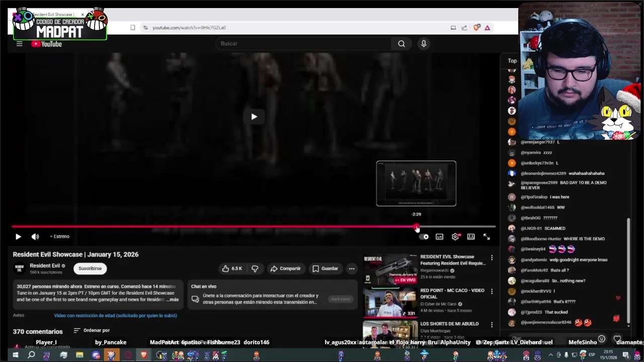Click the address bar URL text
The height and width of the screenshot is (362, 644).
(189, 28)
